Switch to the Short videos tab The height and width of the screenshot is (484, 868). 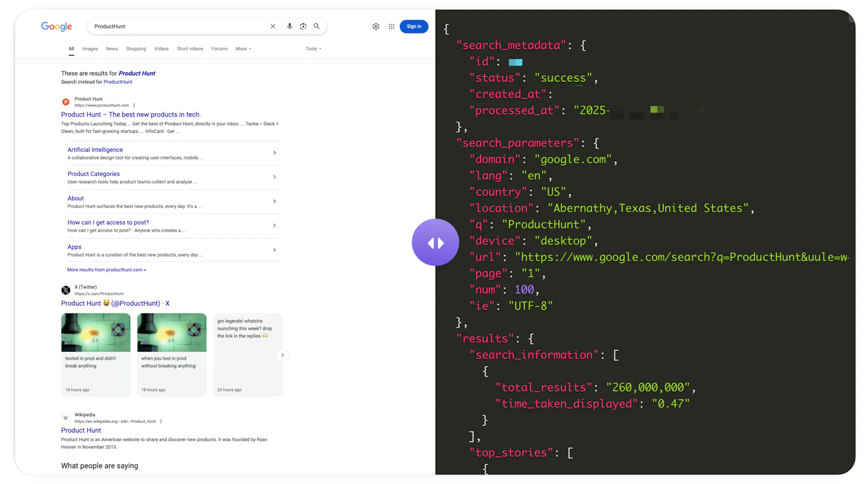pos(190,49)
